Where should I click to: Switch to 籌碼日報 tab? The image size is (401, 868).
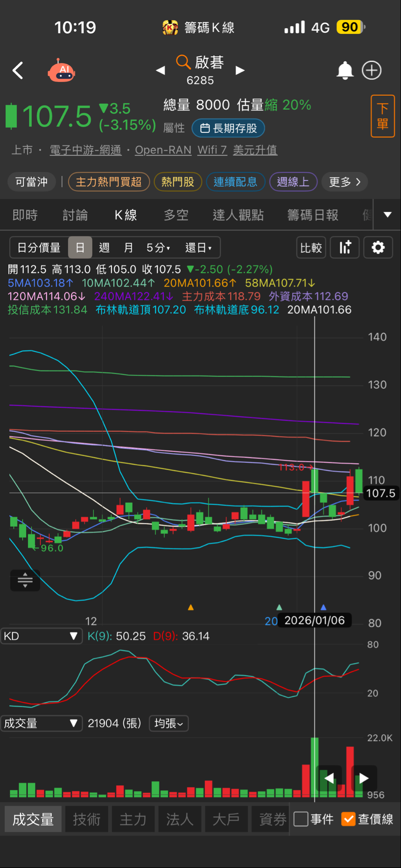click(x=313, y=215)
